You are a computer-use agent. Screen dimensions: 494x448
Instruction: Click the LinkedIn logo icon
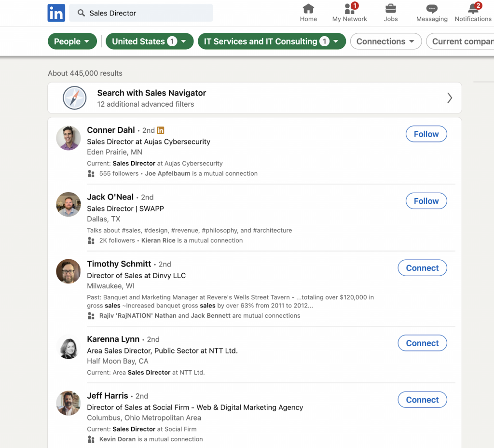[x=56, y=13]
